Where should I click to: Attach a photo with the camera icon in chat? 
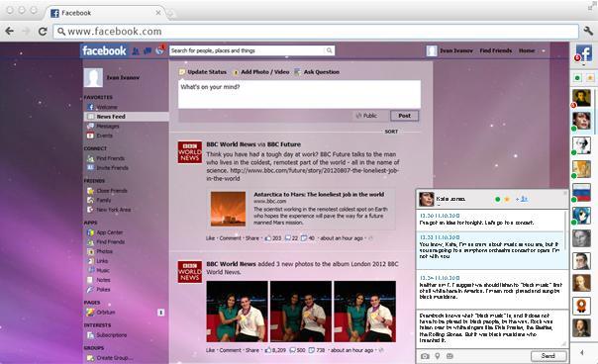(425, 356)
